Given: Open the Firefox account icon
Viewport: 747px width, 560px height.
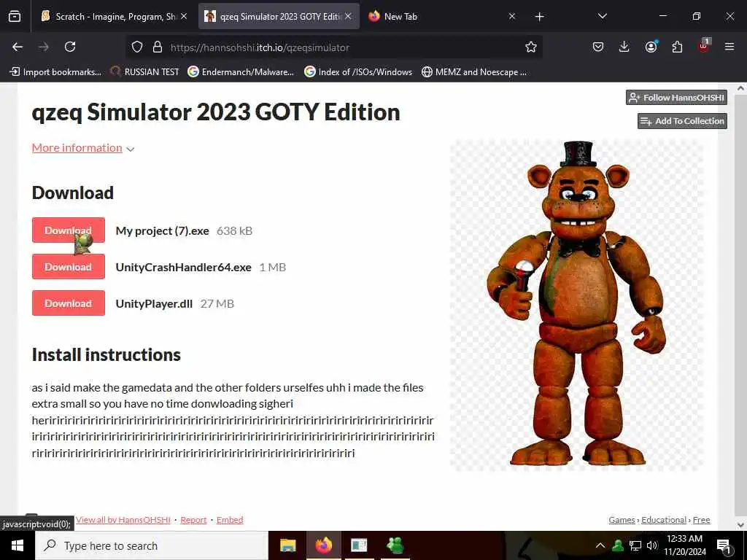Looking at the screenshot, I should 651,47.
